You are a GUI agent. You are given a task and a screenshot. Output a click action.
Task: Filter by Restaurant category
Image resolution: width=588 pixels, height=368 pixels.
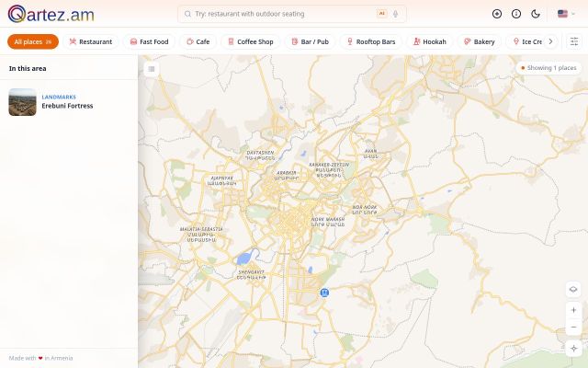coord(91,41)
